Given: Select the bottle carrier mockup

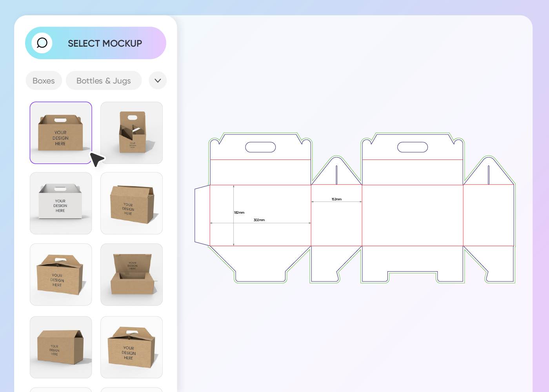Looking at the screenshot, I should pos(131,132).
